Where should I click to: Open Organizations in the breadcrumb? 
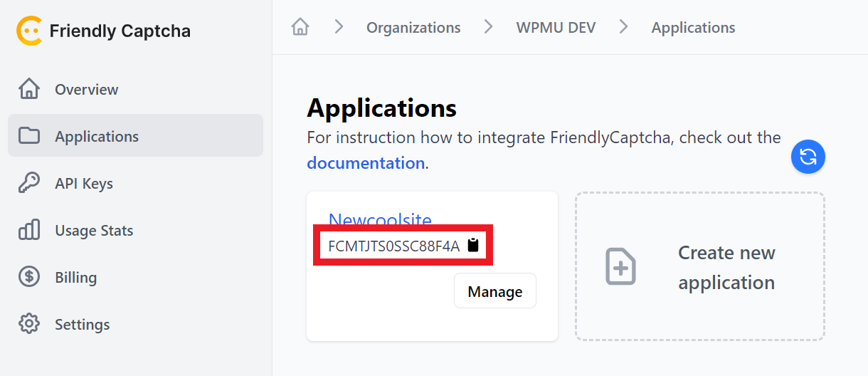(x=413, y=28)
